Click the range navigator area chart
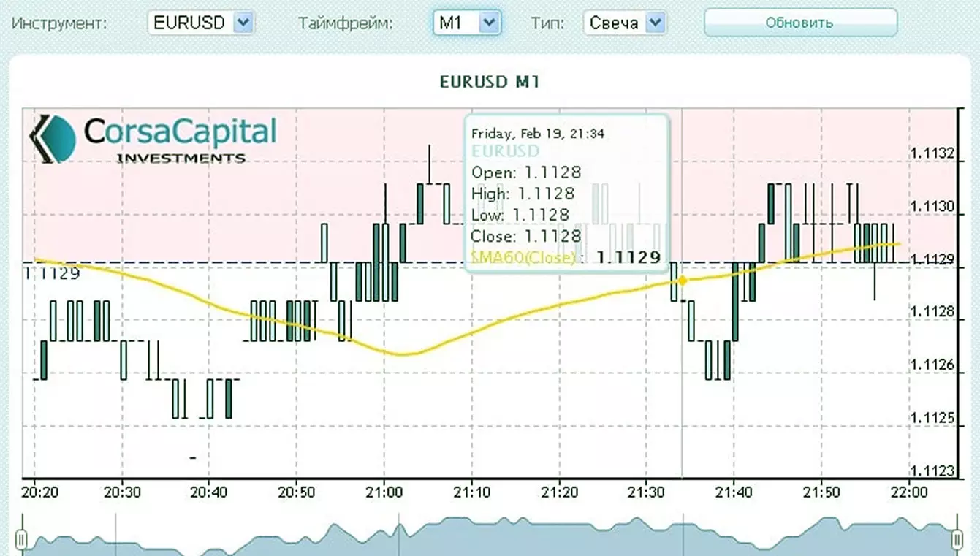Image resolution: width=980 pixels, height=556 pixels. 489,537
